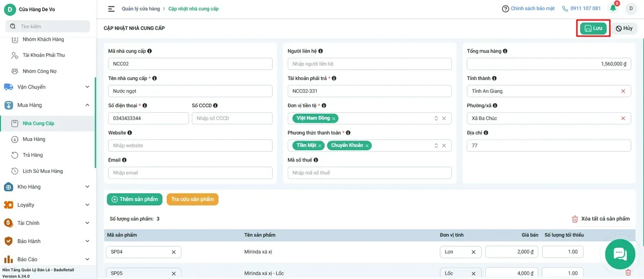Viewport: 644px width, 279px height.
Task: Click the Số CCCD input field
Action: tap(232, 118)
